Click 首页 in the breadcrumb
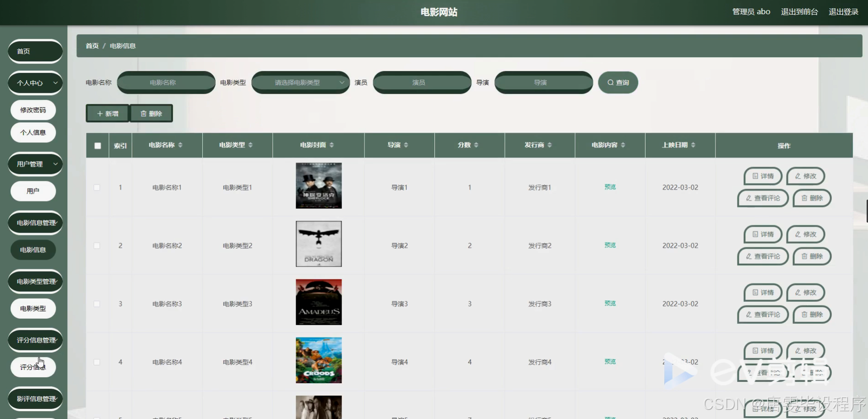 92,46
